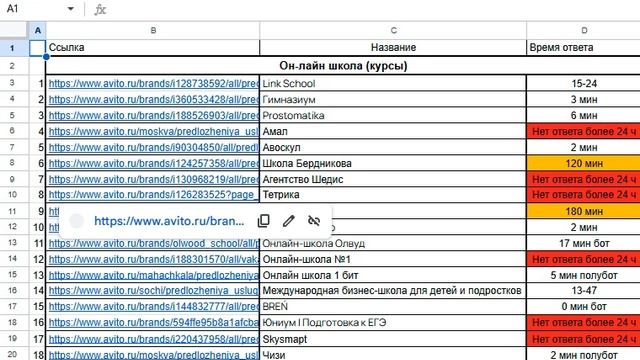Remove link icon in hyperlink popup
The image size is (640, 360).
pos(314,221)
